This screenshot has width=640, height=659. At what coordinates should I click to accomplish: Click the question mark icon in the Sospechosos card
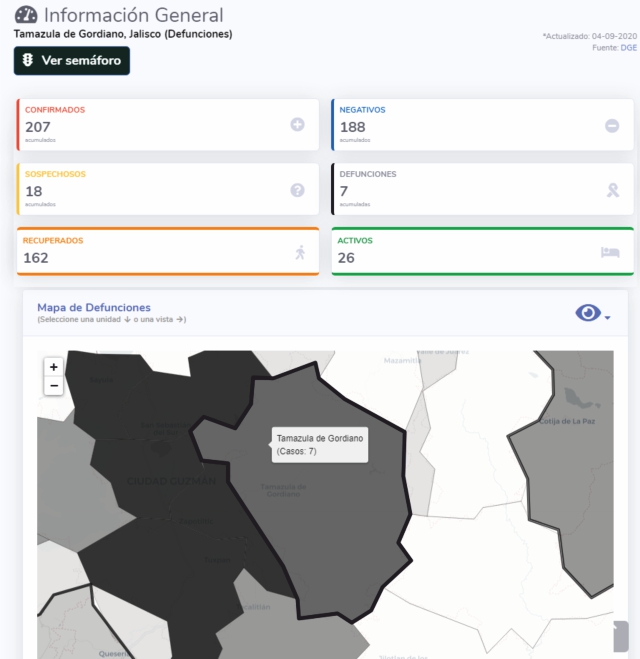297,189
